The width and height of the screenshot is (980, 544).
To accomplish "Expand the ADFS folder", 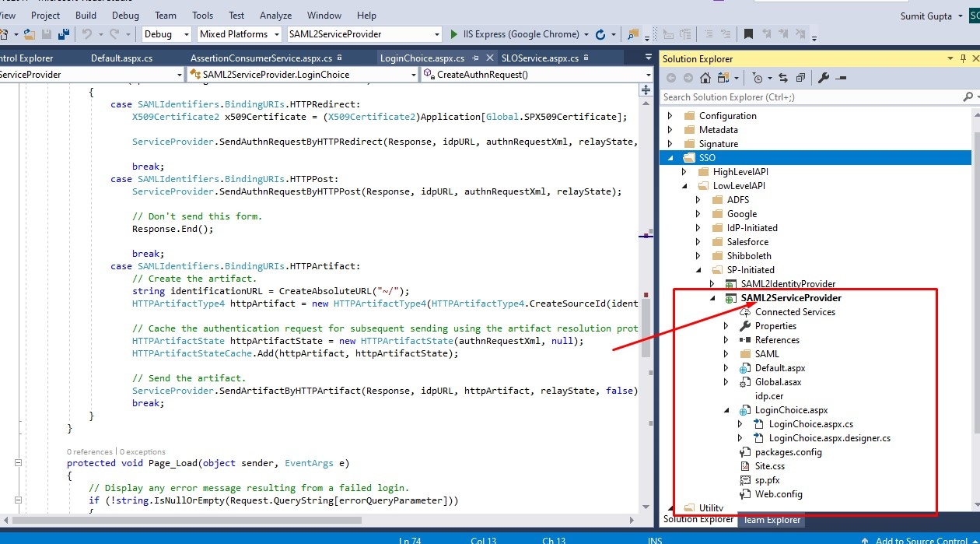I will pos(698,200).
